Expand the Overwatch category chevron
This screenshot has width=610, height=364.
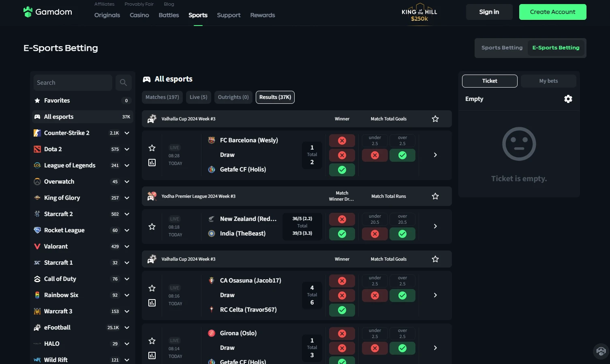(x=127, y=182)
